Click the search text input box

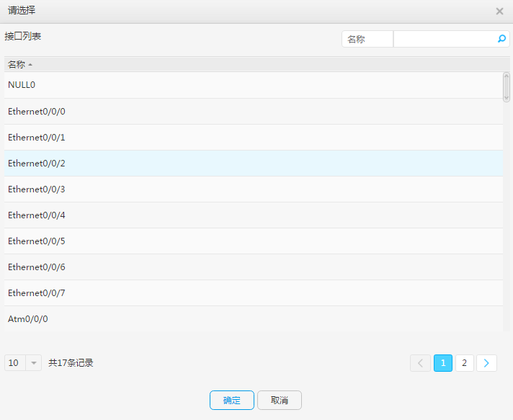click(445, 39)
